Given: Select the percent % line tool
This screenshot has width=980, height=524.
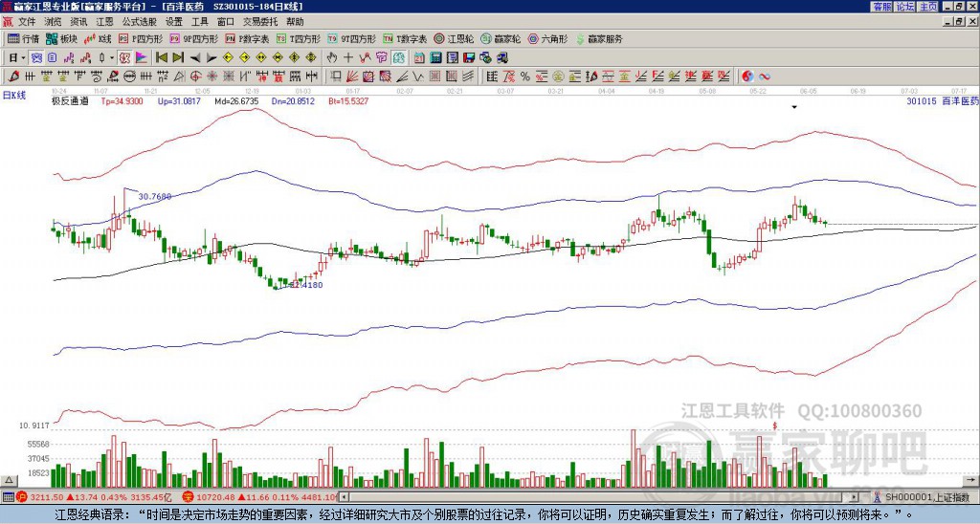Looking at the screenshot, I should tap(525, 76).
